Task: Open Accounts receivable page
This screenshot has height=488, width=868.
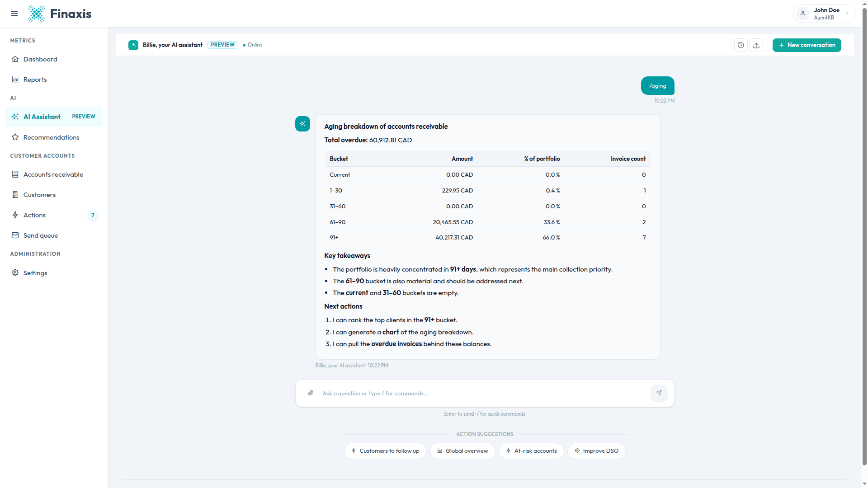Action: [x=54, y=174]
